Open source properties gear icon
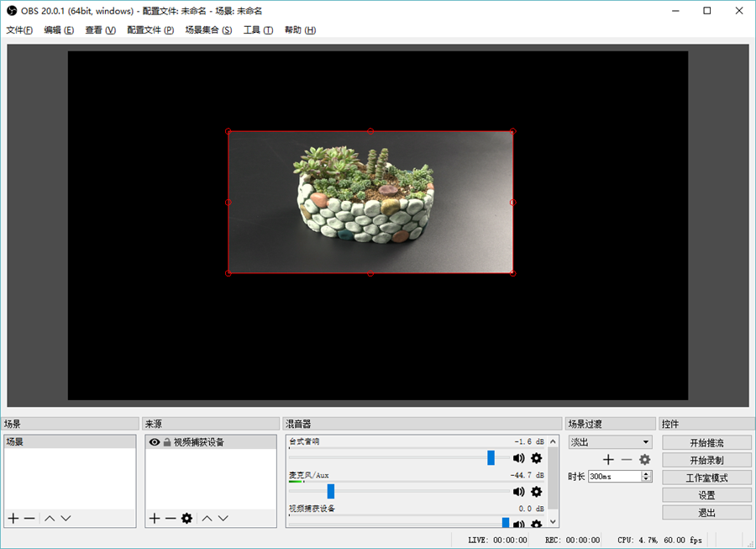This screenshot has width=756, height=549. (x=186, y=519)
